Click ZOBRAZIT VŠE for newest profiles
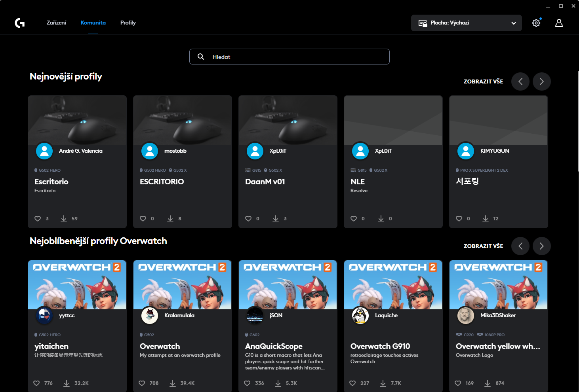Screen dimensions: 579x392 point(483,81)
